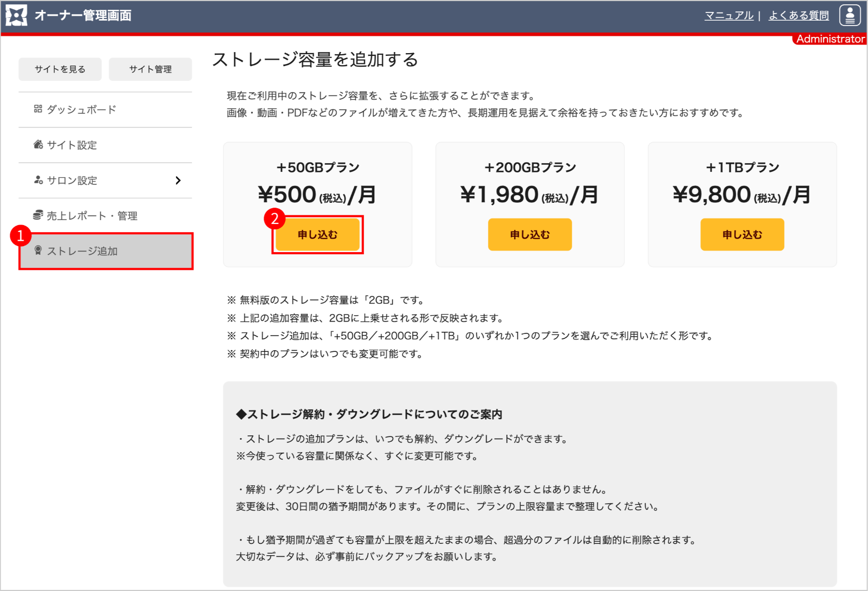Click the サロン設定 user-gear icon
Image resolution: width=868 pixels, height=591 pixels.
(38, 180)
